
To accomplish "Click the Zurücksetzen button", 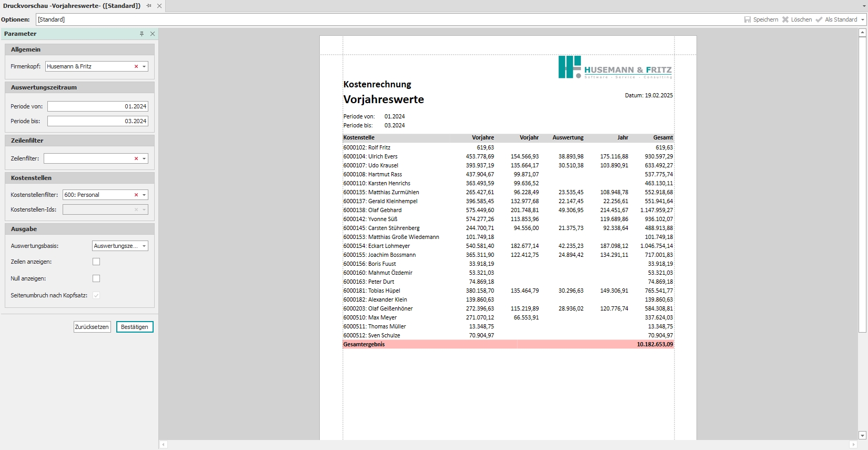I will point(92,327).
